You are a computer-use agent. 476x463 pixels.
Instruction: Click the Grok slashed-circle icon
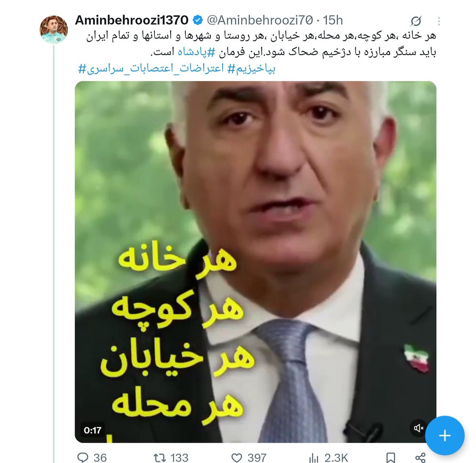416,21
